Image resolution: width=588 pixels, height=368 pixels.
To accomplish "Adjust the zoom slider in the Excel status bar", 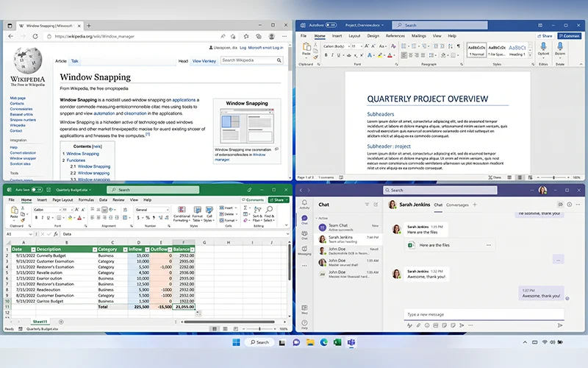I will [x=259, y=329].
